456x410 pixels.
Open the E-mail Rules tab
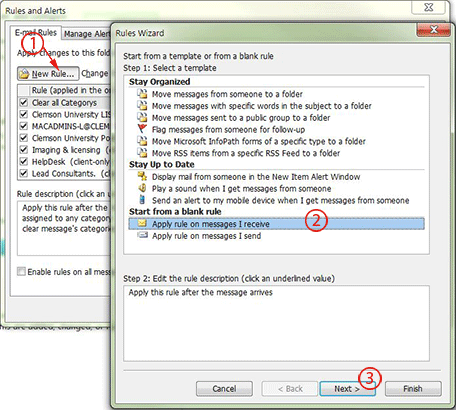pyautogui.click(x=36, y=33)
